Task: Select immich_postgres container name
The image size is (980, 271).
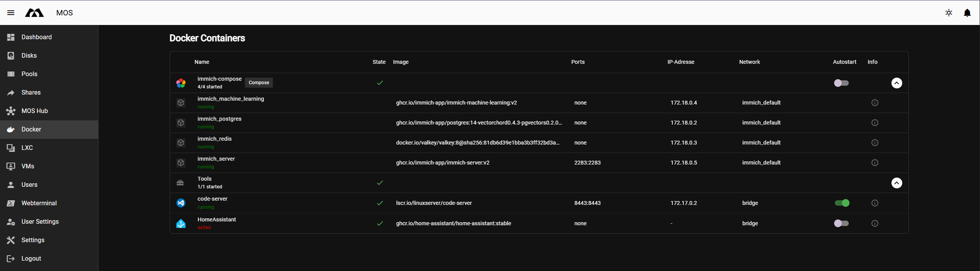Action: point(219,119)
